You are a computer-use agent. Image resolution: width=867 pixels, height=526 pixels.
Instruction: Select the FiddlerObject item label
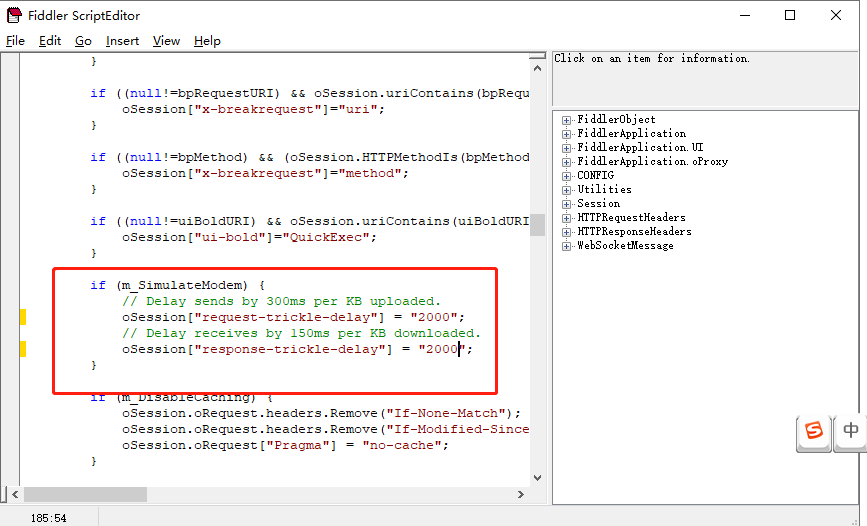[616, 119]
